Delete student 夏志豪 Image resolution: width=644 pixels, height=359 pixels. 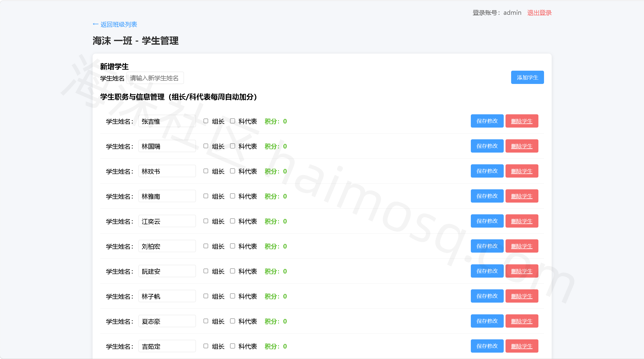[522, 321]
